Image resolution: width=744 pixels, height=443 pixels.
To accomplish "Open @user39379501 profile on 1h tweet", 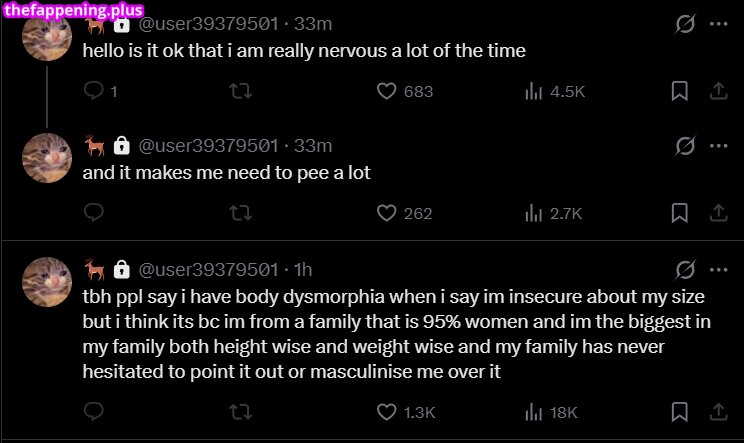I will [208, 270].
